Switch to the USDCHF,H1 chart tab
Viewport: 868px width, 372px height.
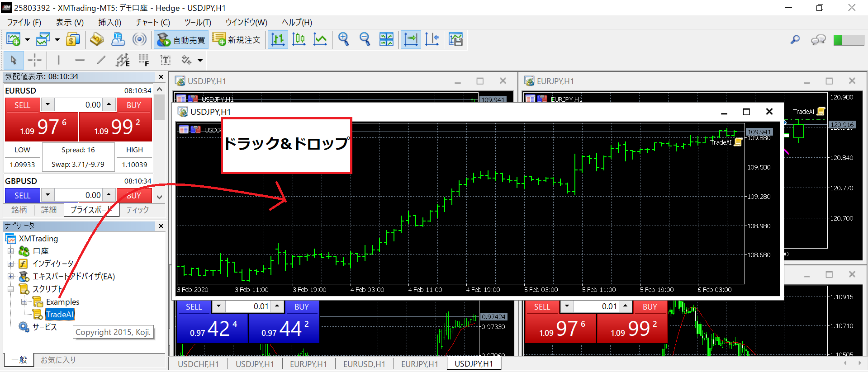click(198, 364)
